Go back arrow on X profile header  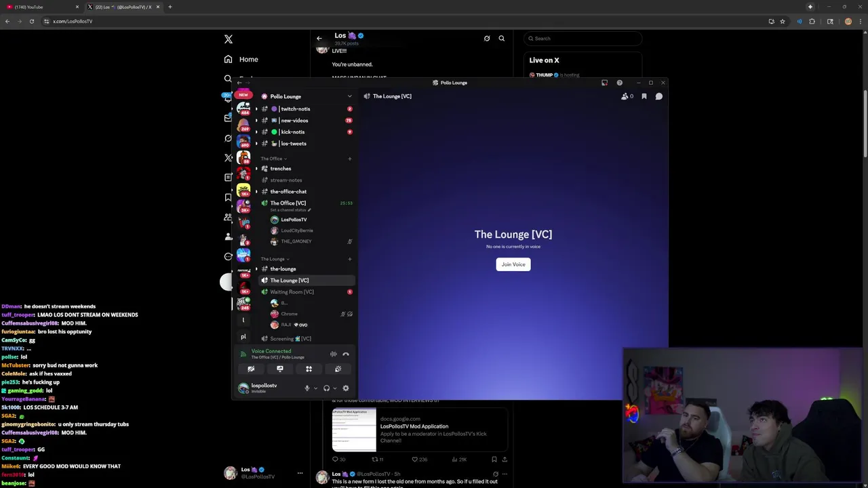click(319, 38)
